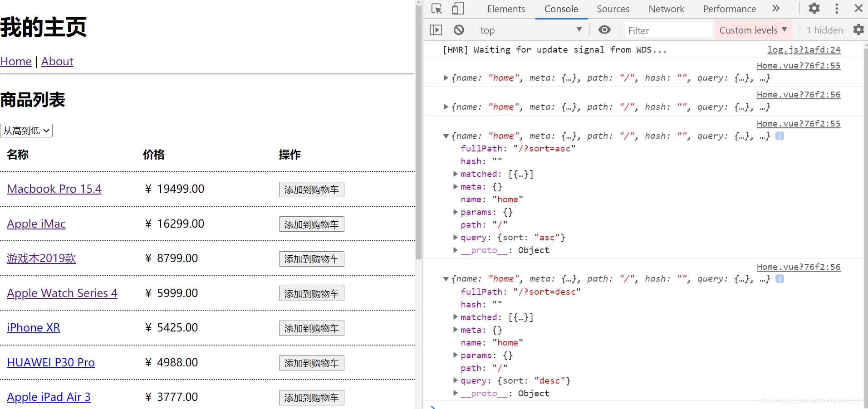Screen dimensions: 868x409
Task: Go to the About navigation link
Action: [57, 61]
